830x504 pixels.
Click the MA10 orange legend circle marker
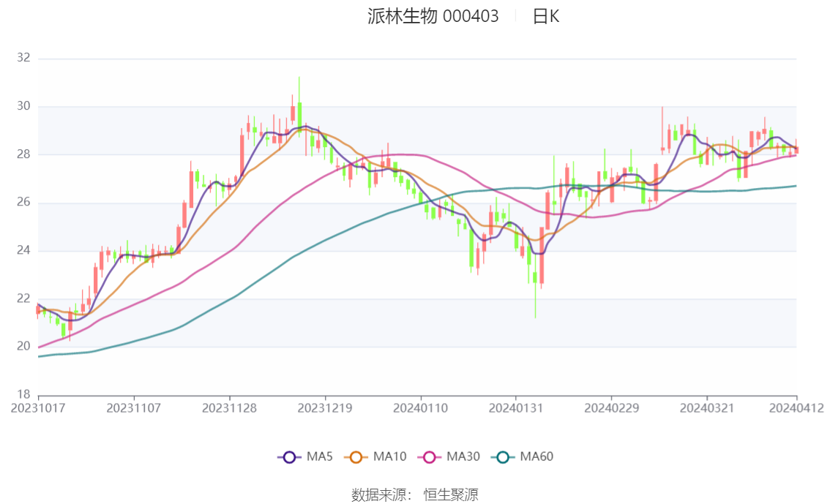(x=358, y=457)
